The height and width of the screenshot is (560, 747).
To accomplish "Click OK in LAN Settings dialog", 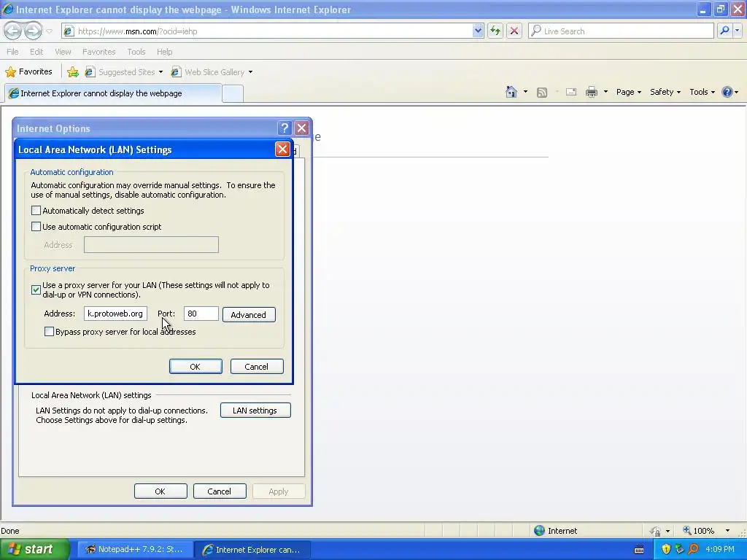I will click(196, 367).
